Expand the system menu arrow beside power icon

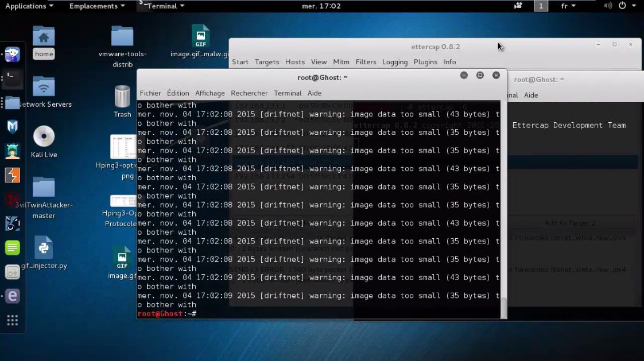634,6
